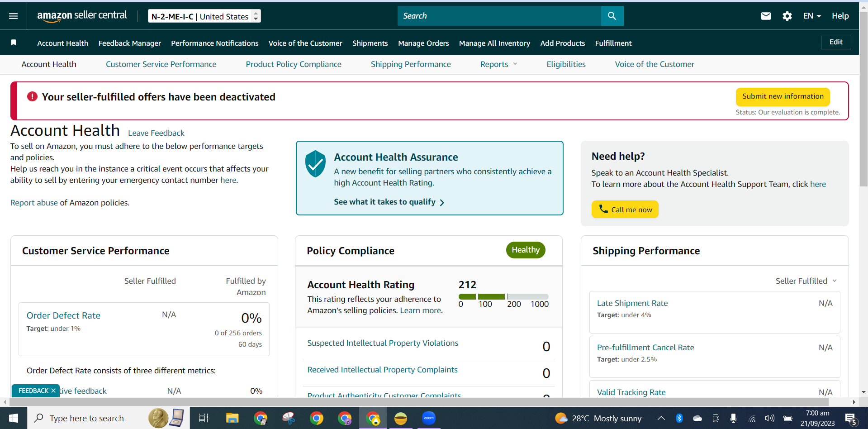Open the volume speaker tray icon
The width and height of the screenshot is (868, 429).
pyautogui.click(x=769, y=418)
